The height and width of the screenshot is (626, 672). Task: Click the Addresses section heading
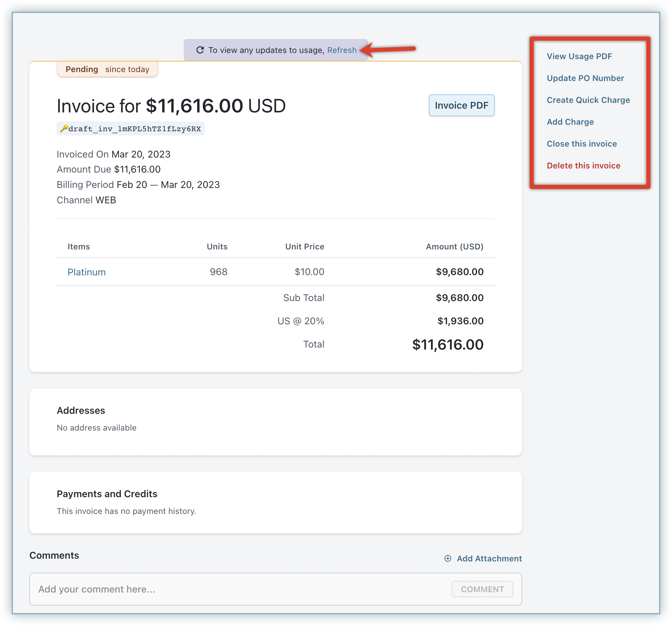point(81,410)
